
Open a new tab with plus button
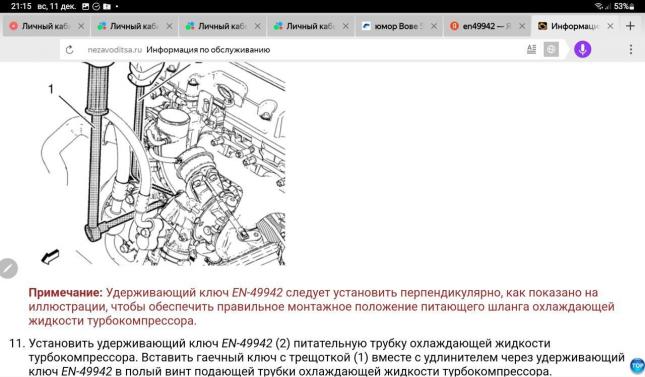tap(630, 26)
